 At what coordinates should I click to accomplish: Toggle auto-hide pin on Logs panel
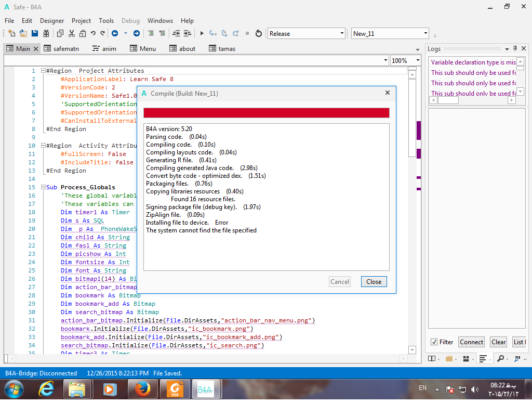515,48
